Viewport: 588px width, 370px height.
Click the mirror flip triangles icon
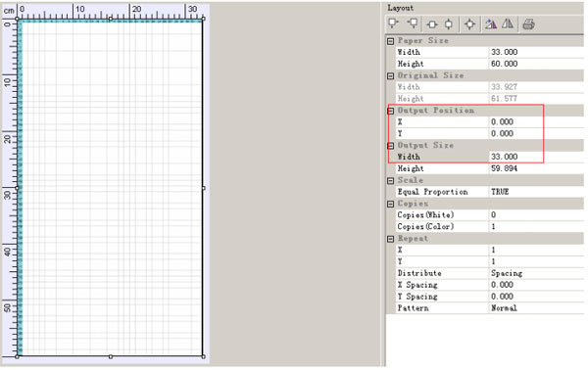click(x=508, y=23)
